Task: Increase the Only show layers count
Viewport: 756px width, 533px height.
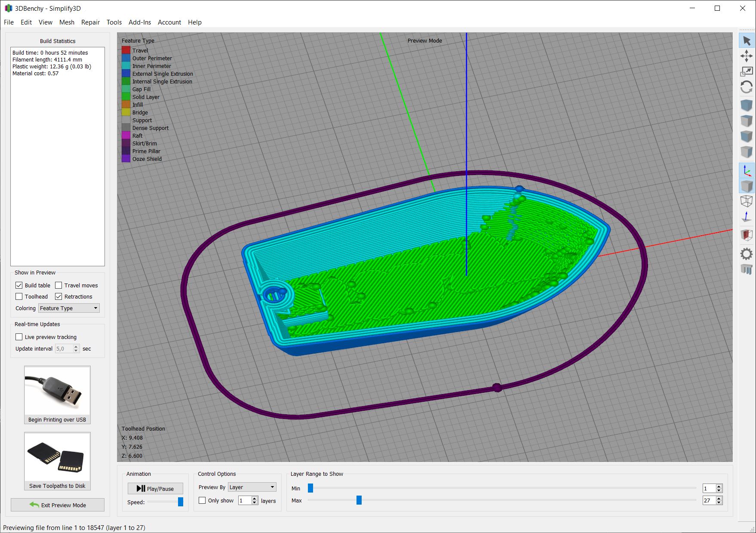Action: coord(255,498)
